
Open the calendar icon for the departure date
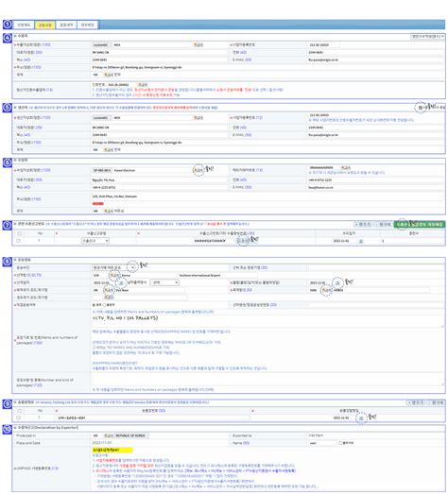[x=337, y=282]
